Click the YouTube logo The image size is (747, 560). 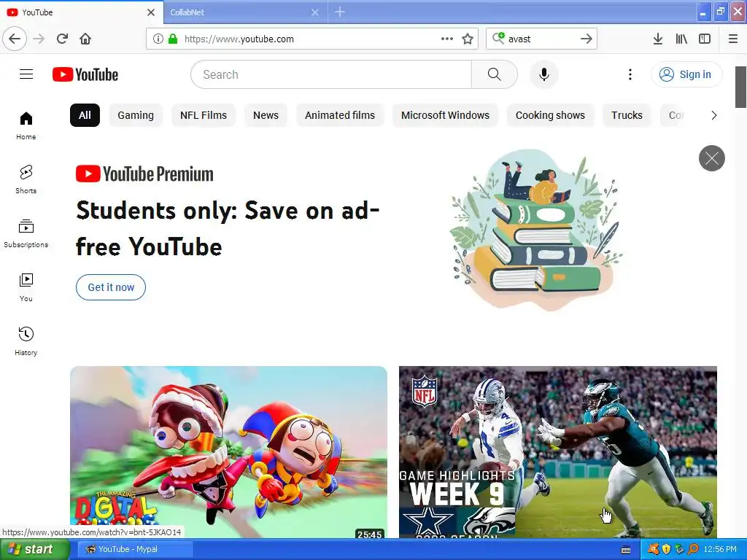tap(85, 74)
